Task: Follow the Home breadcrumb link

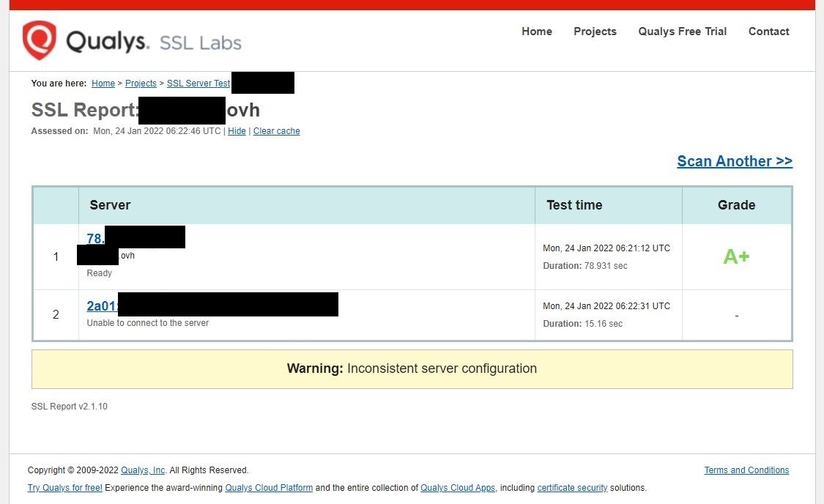Action: coord(103,83)
